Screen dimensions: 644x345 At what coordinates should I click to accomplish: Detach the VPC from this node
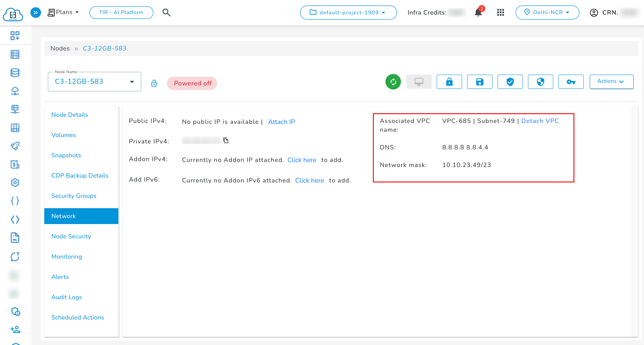pos(540,121)
